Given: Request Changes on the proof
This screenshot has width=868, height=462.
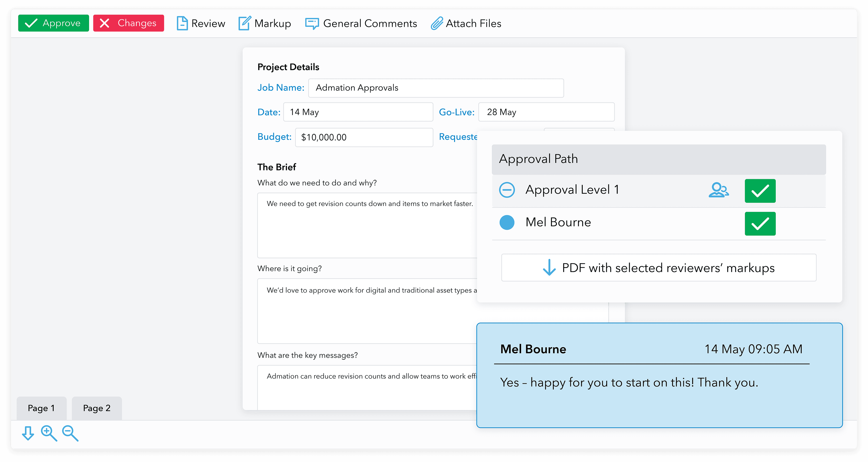Looking at the screenshot, I should 128,23.
